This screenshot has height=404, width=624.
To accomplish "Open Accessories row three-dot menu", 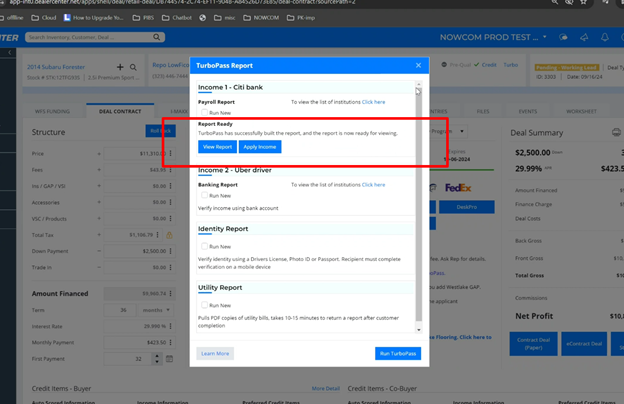I will [x=171, y=202].
